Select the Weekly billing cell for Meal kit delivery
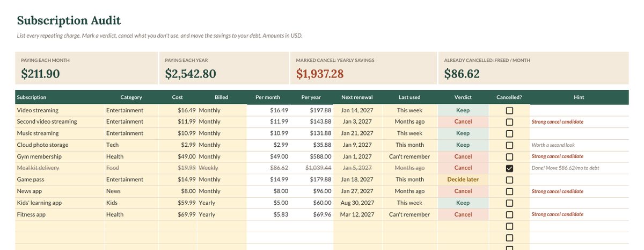644x250 pixels. (x=222, y=168)
